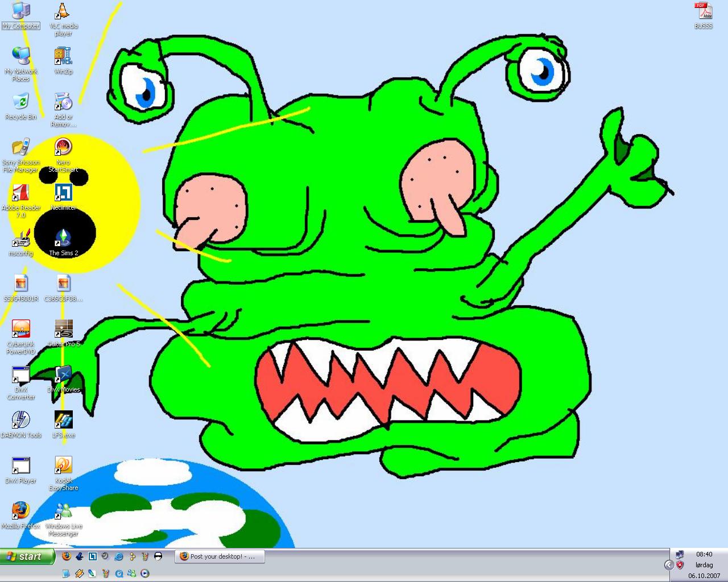Click the feather quill Quick Launch icon
Image resolution: width=728 pixels, height=582 pixels.
tap(93, 573)
